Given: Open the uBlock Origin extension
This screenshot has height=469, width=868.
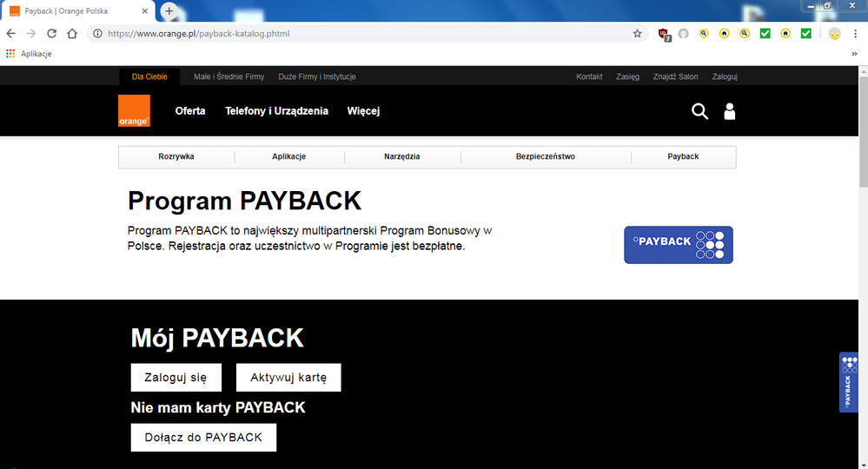Looking at the screenshot, I should tap(665, 34).
